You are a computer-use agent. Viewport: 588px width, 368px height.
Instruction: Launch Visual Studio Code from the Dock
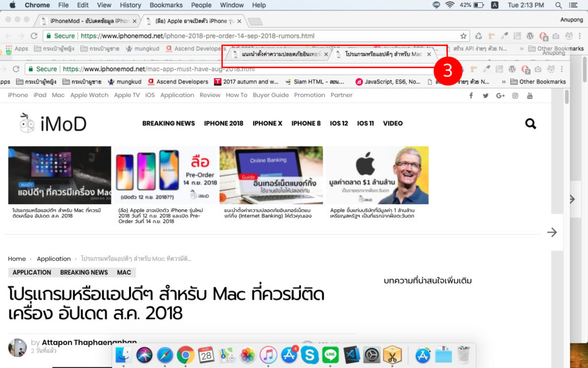coord(351,355)
